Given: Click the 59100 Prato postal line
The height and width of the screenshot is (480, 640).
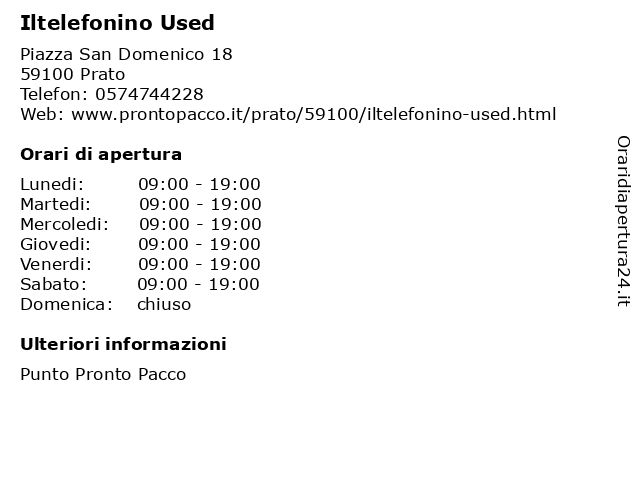Looking at the screenshot, I should pyautogui.click(x=73, y=74).
